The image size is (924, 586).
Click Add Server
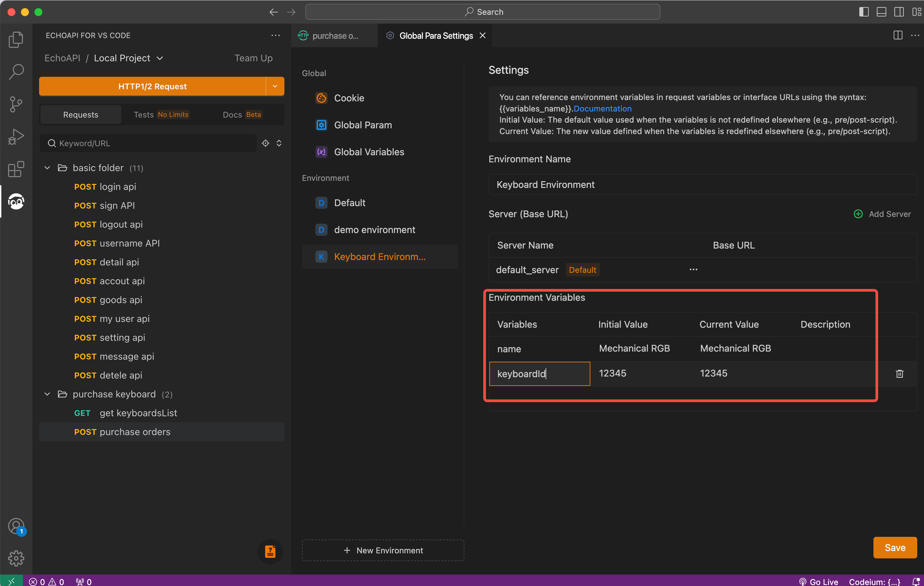pos(882,214)
